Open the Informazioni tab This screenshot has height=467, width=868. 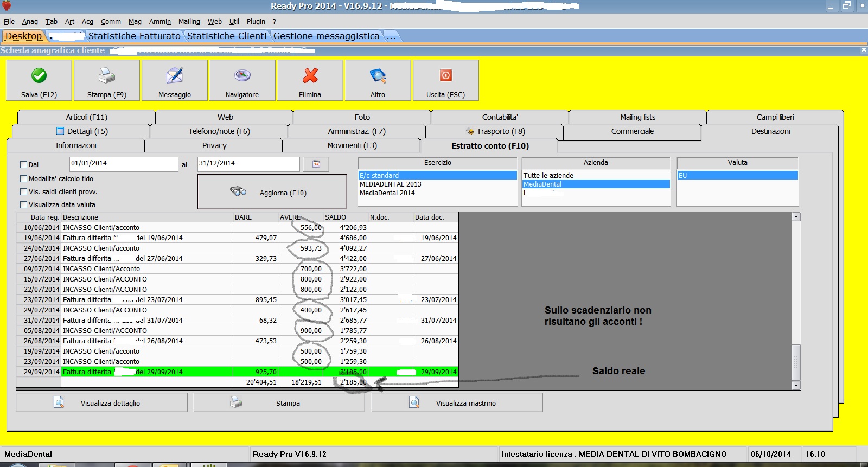[76, 145]
